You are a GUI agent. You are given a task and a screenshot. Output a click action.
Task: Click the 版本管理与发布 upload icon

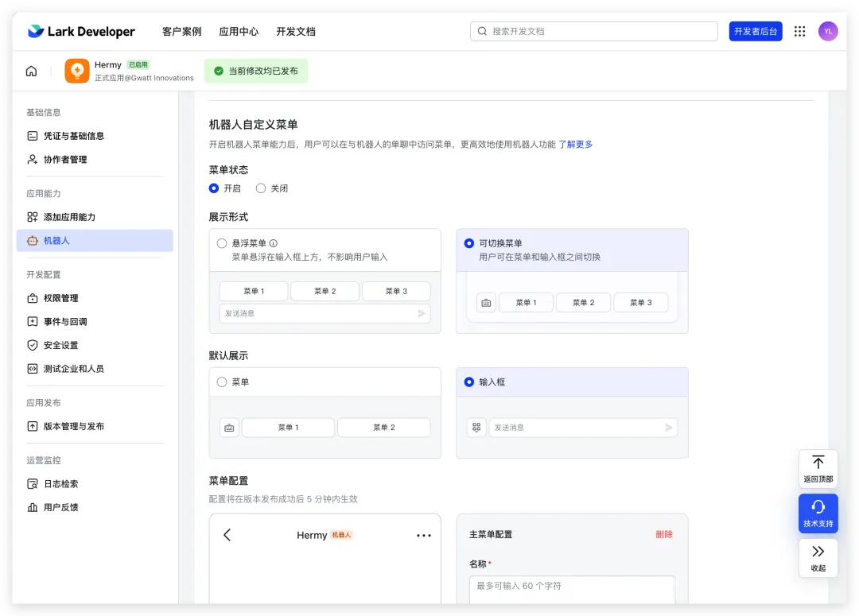pos(33,426)
